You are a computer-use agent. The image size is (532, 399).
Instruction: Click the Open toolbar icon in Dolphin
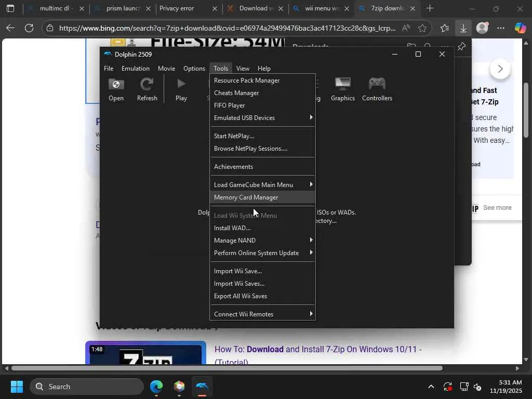click(116, 89)
